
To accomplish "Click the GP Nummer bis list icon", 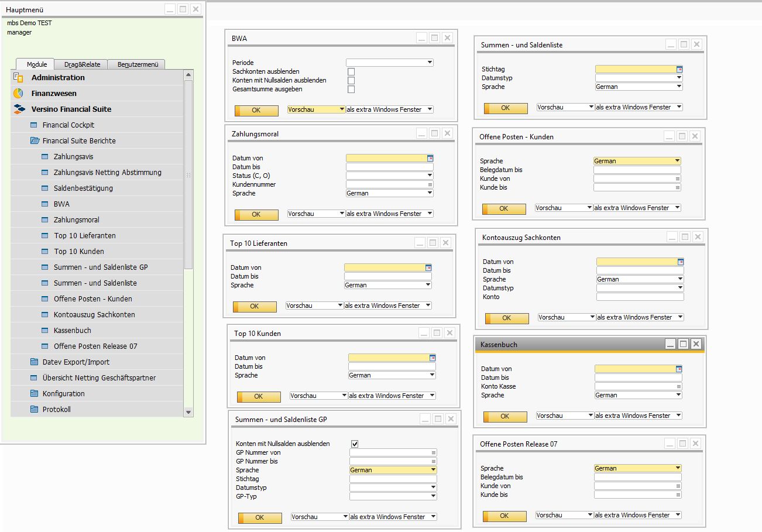I will pos(434,461).
